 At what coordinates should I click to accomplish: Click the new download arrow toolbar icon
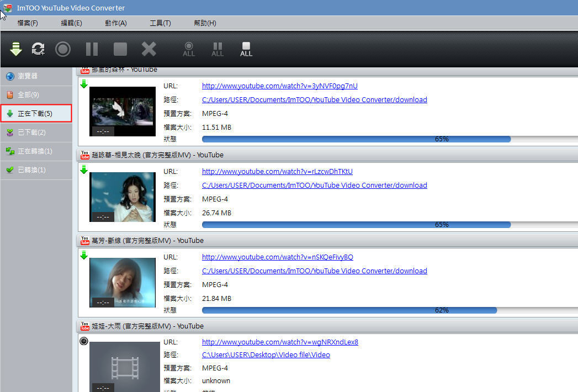16,49
